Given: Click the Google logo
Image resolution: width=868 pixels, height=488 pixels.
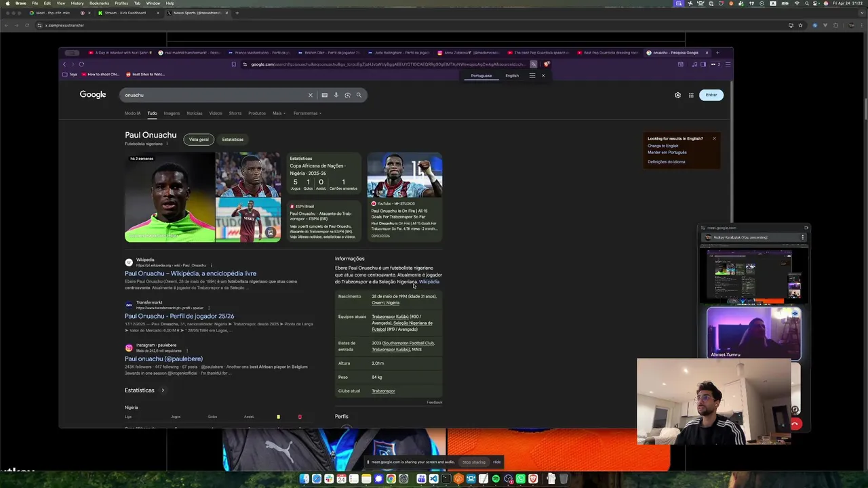Looking at the screenshot, I should tap(93, 95).
